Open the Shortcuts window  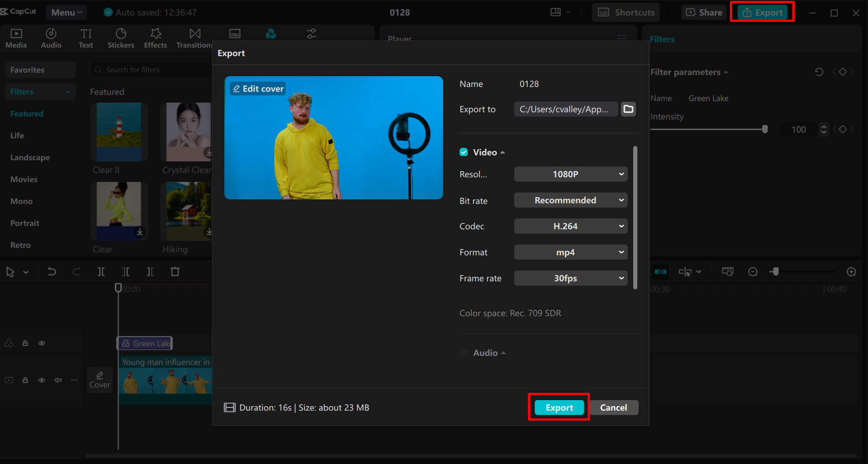coord(626,12)
